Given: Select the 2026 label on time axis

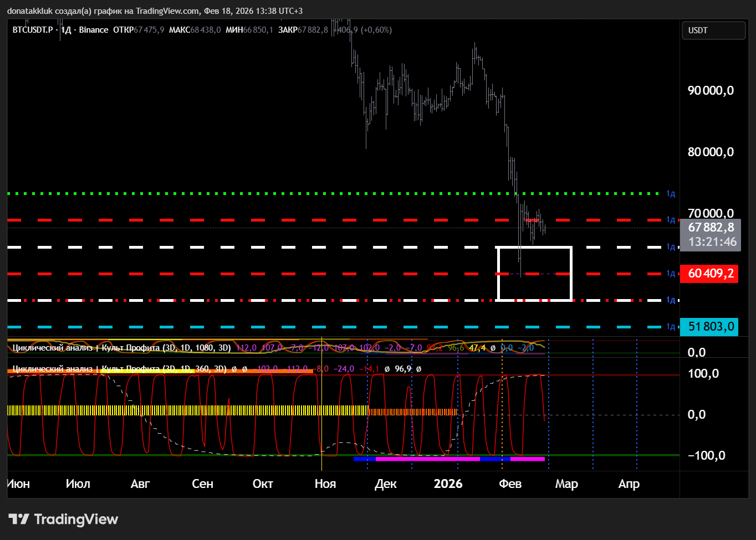Looking at the screenshot, I should point(448,484).
